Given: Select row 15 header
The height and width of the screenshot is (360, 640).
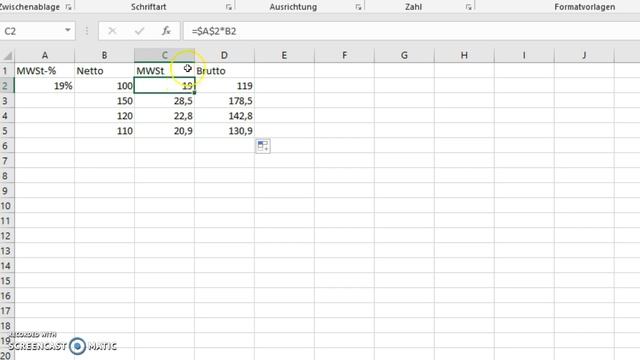Looking at the screenshot, I should pyautogui.click(x=7, y=281).
